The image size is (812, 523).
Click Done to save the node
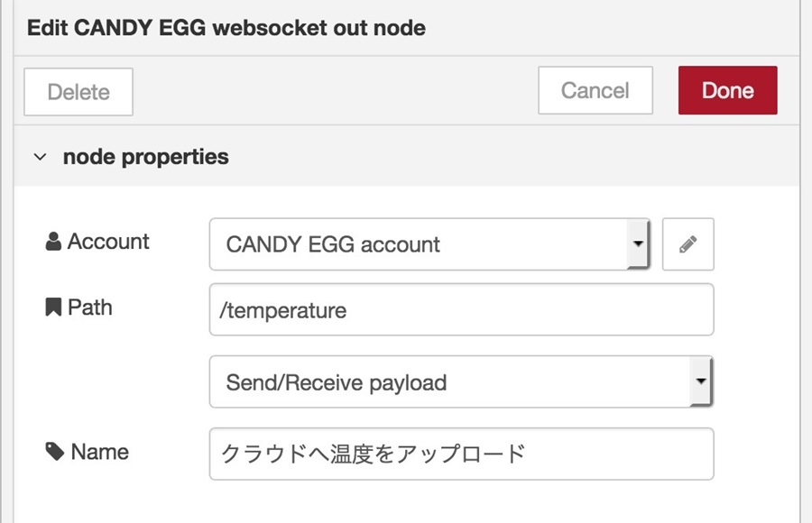point(727,90)
